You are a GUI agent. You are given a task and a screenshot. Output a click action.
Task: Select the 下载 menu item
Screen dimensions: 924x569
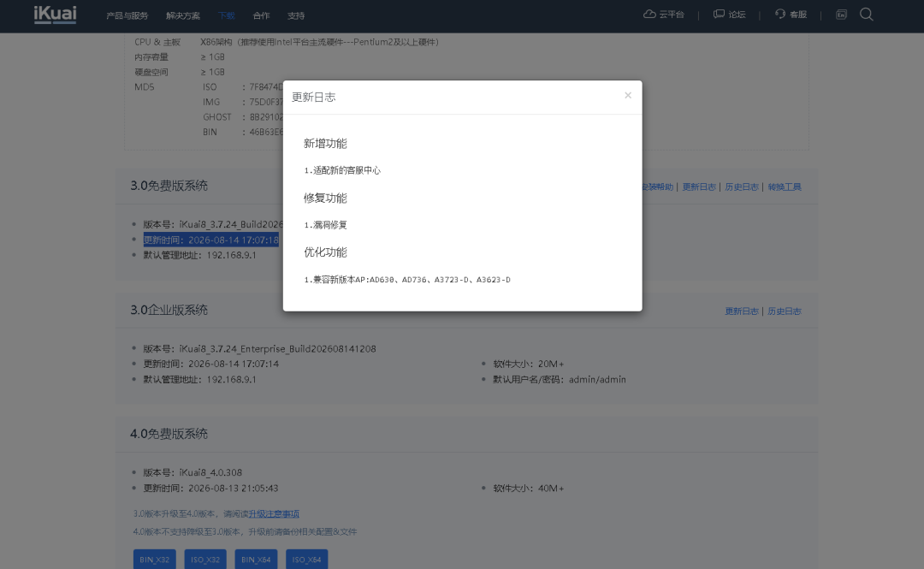(x=226, y=16)
